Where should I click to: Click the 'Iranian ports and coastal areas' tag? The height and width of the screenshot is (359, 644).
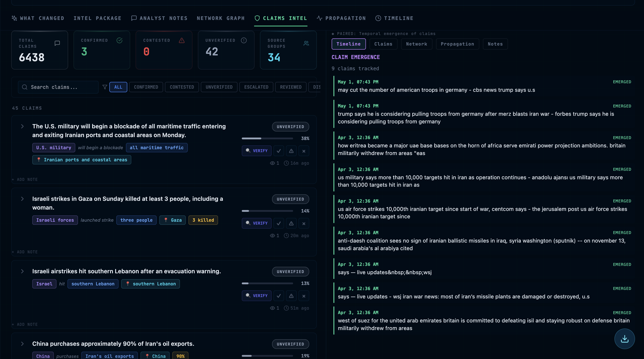point(82,160)
